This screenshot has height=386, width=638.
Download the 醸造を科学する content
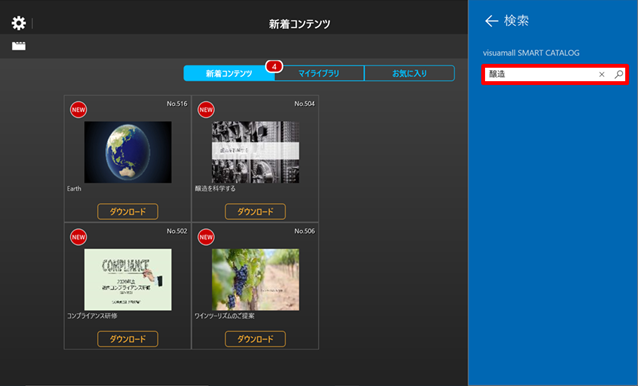255,212
